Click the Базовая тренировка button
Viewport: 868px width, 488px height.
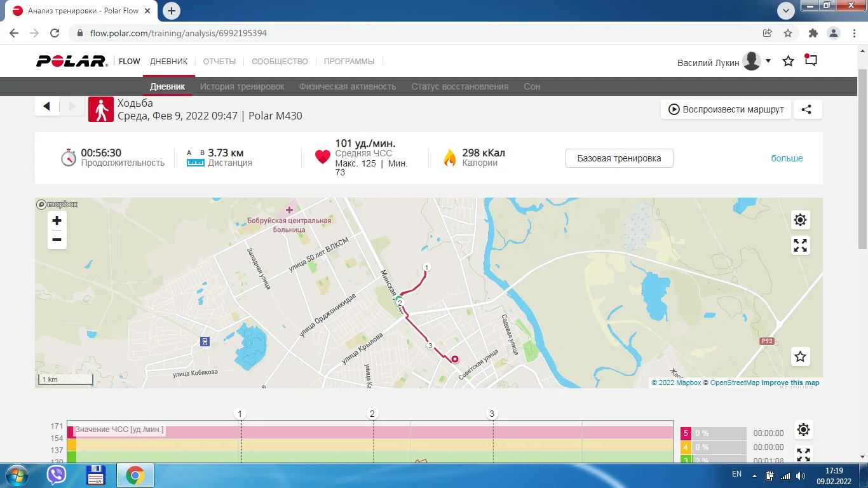(619, 158)
